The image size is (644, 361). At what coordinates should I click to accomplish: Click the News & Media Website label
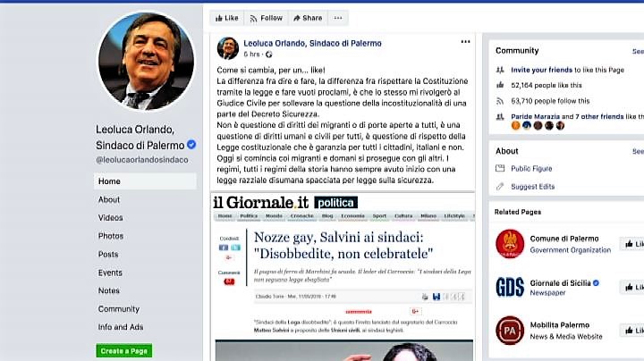tap(566, 336)
